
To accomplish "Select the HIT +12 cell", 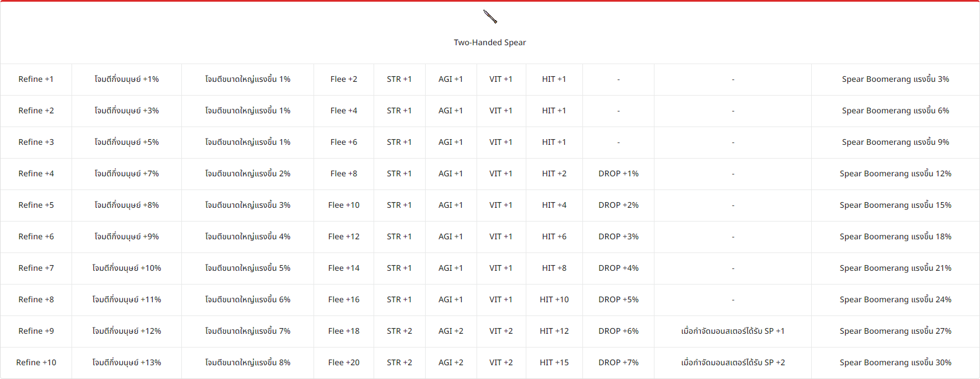I will click(x=554, y=331).
